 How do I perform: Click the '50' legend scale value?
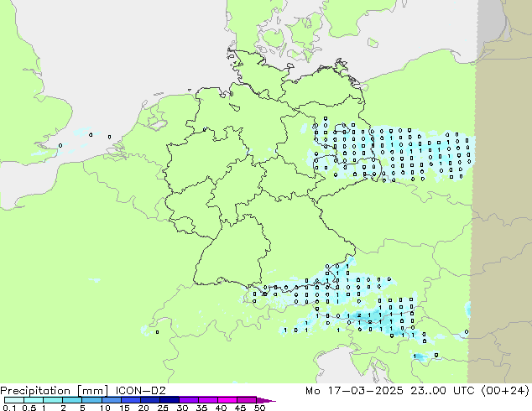tap(259, 408)
